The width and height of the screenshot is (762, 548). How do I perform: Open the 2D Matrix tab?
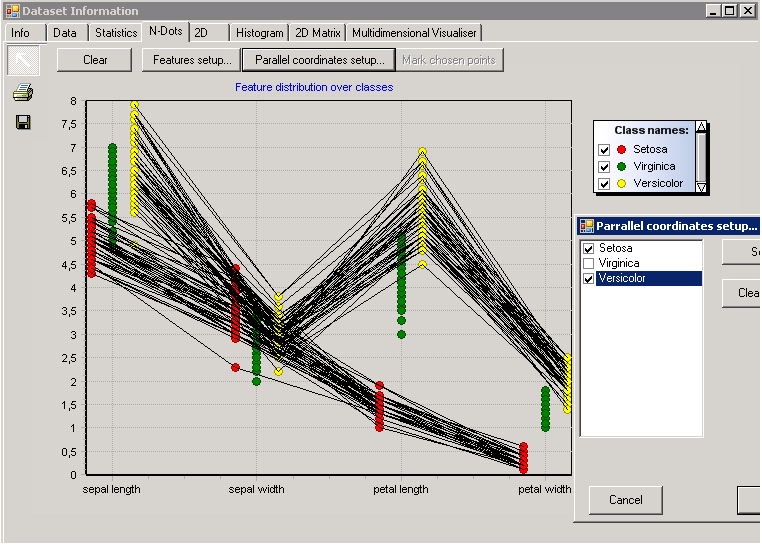pyautogui.click(x=317, y=33)
